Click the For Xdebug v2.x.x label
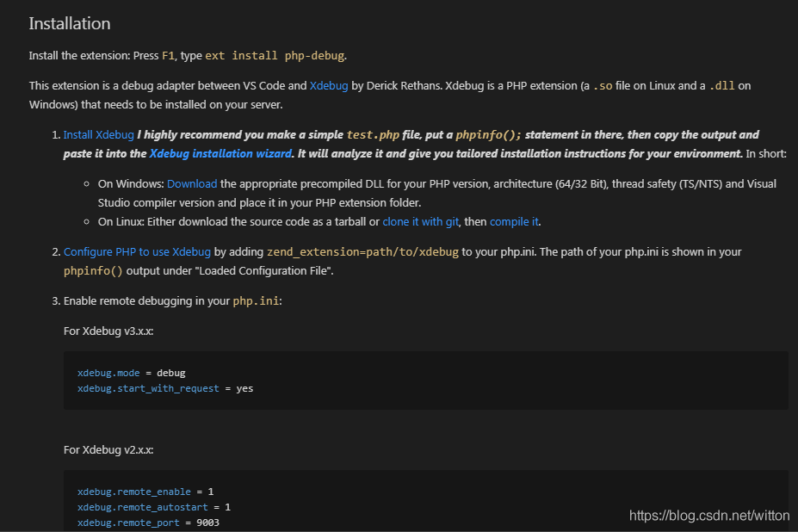The image size is (798, 532). point(108,449)
